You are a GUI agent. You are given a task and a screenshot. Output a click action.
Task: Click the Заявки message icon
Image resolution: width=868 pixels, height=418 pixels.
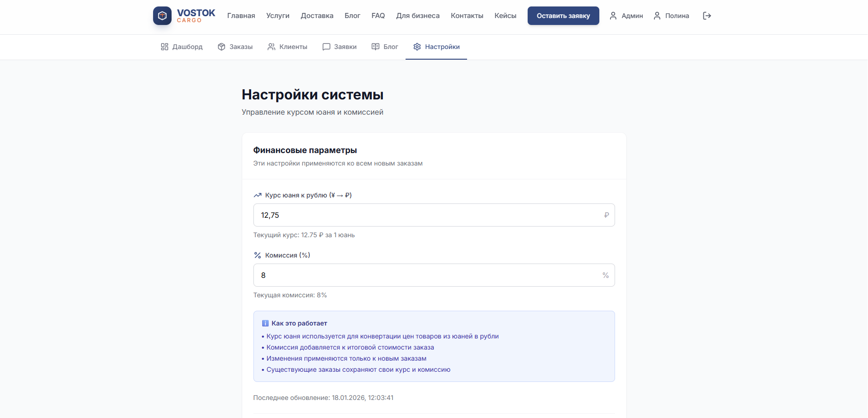point(326,47)
